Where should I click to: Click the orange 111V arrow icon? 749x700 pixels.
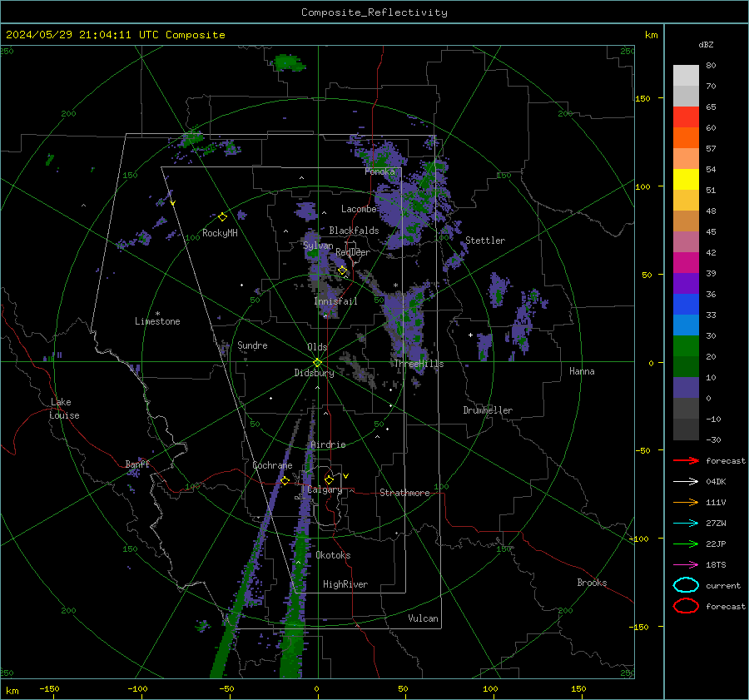[x=686, y=502]
